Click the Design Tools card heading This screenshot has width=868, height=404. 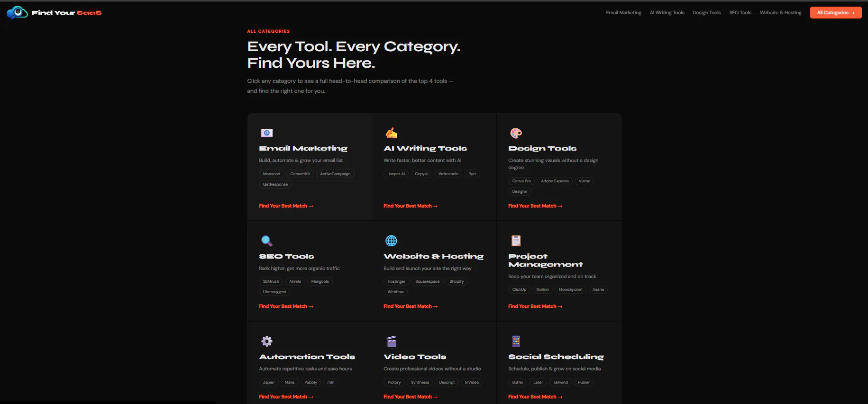(x=542, y=149)
